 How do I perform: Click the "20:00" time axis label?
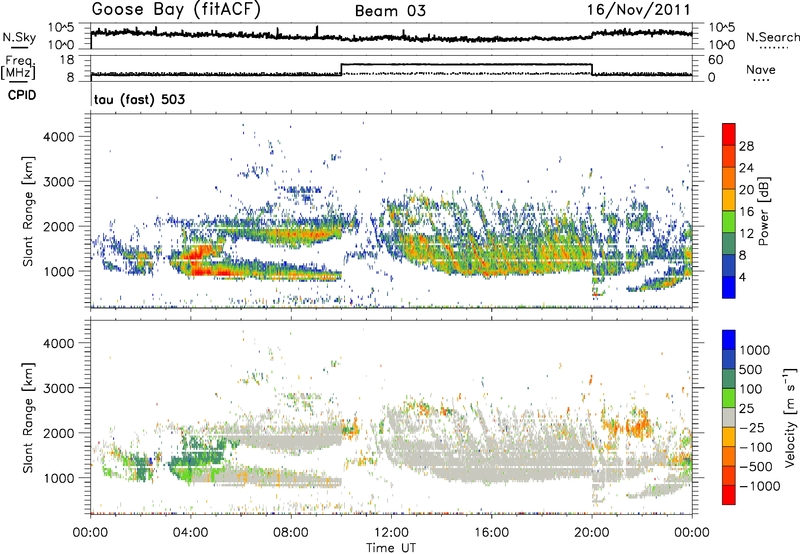tap(591, 533)
